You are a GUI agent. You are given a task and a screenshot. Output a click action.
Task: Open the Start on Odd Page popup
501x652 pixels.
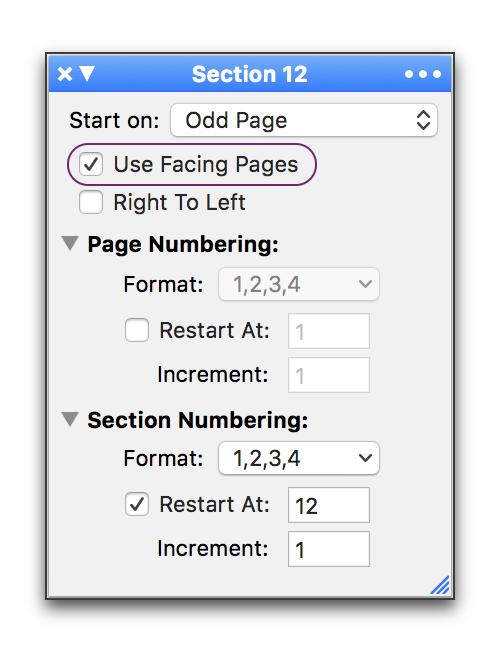pos(304,120)
